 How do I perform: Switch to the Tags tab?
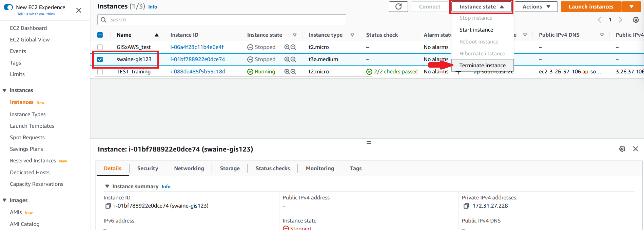pos(356,169)
